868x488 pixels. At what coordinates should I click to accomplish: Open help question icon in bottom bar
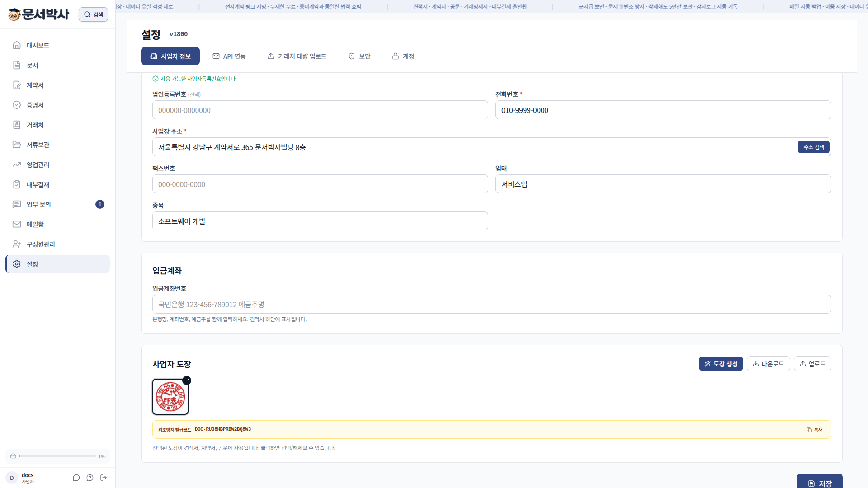pyautogui.click(x=90, y=478)
